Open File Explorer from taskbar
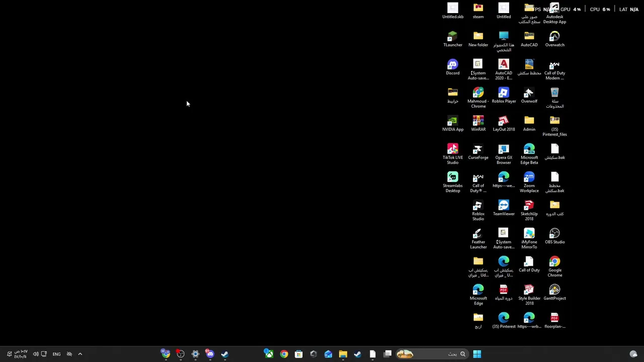644x362 pixels. click(343, 354)
